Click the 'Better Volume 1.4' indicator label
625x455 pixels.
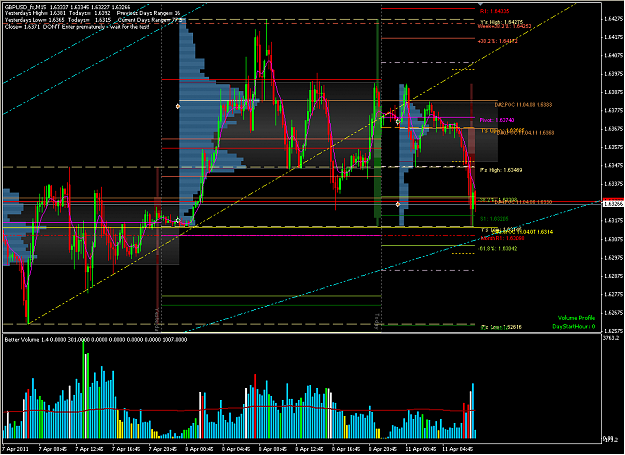pyautogui.click(x=96, y=339)
